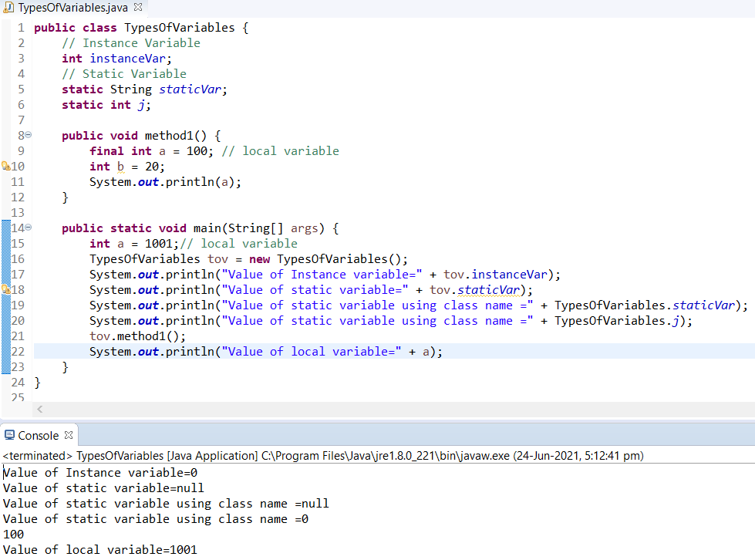
Task: Click console output 'Value of Instance variable=0'
Action: click(100, 473)
